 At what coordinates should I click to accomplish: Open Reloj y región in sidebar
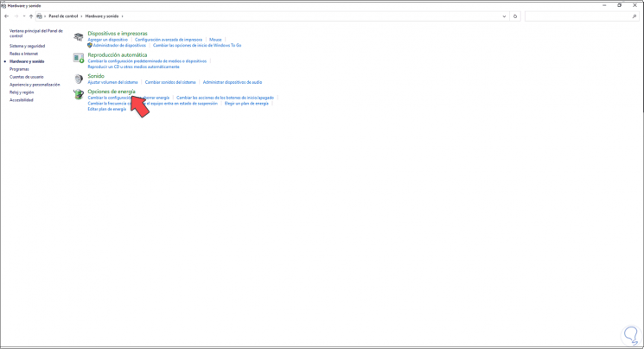coord(22,92)
